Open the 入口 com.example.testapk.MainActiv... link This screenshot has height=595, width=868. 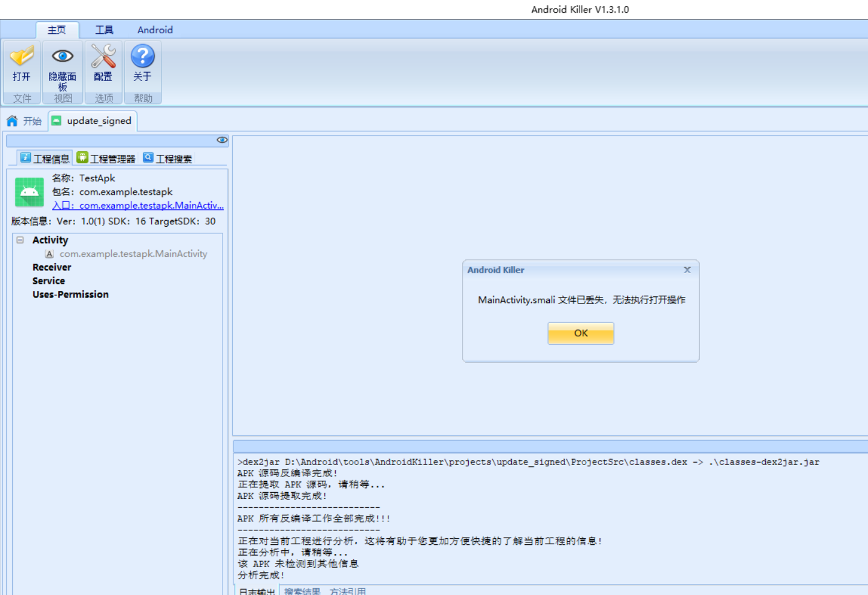(138, 206)
